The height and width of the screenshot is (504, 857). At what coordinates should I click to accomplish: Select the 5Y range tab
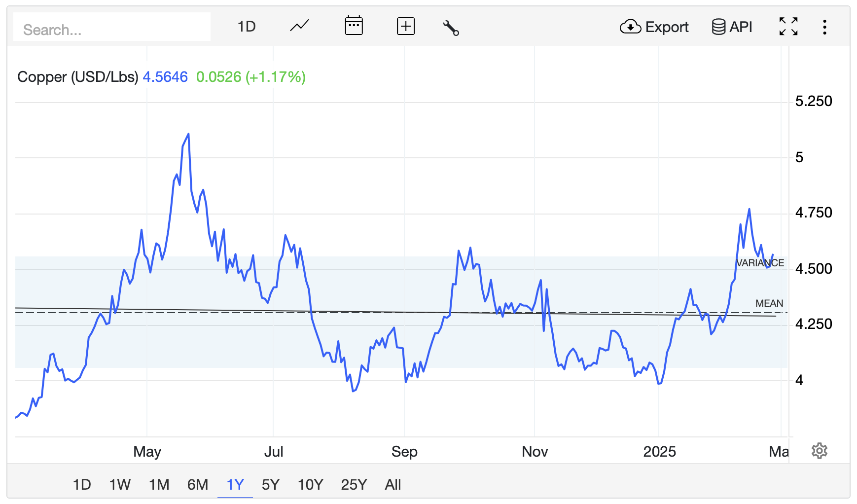point(271,485)
